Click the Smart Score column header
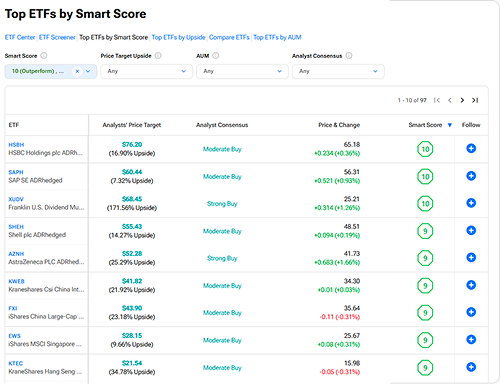This screenshot has width=500, height=384. (425, 125)
